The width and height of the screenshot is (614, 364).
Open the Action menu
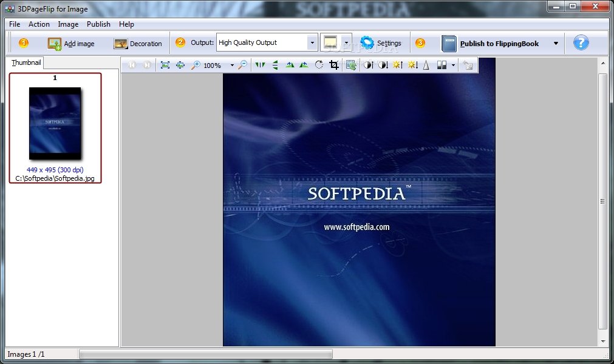[x=39, y=24]
